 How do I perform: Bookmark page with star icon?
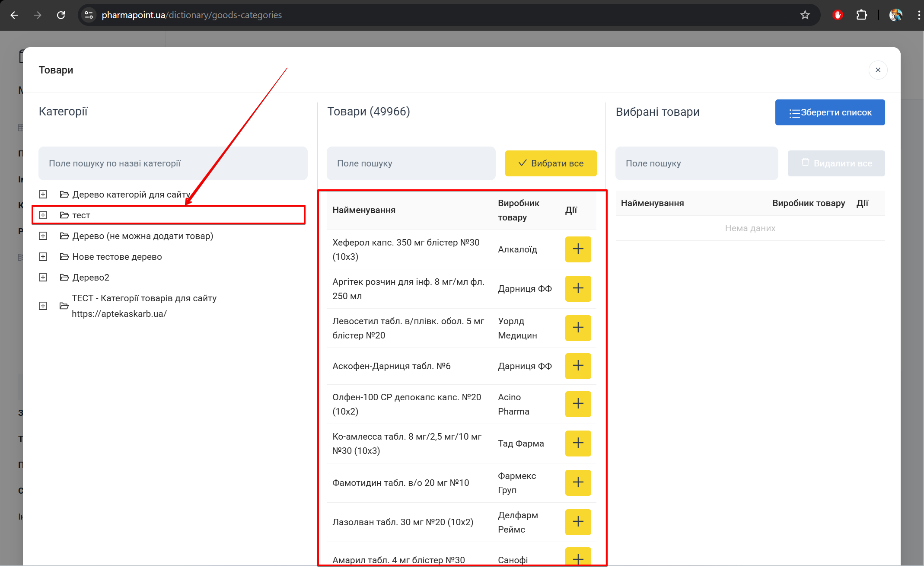pos(805,15)
